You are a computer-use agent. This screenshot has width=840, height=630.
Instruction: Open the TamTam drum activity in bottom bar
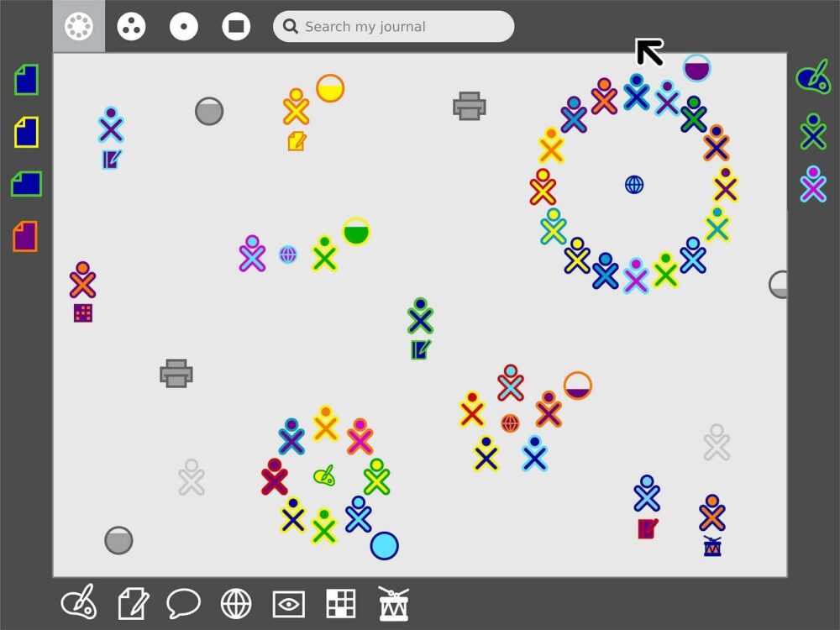click(394, 603)
